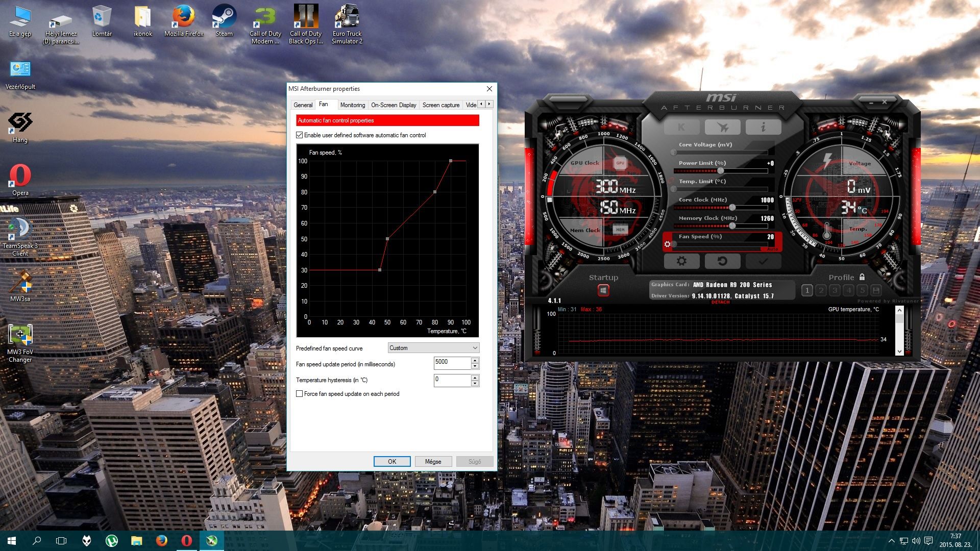Screen dimensions: 980x551
Task: Open TeamSpeak 3 Client desktop icon
Action: point(20,237)
